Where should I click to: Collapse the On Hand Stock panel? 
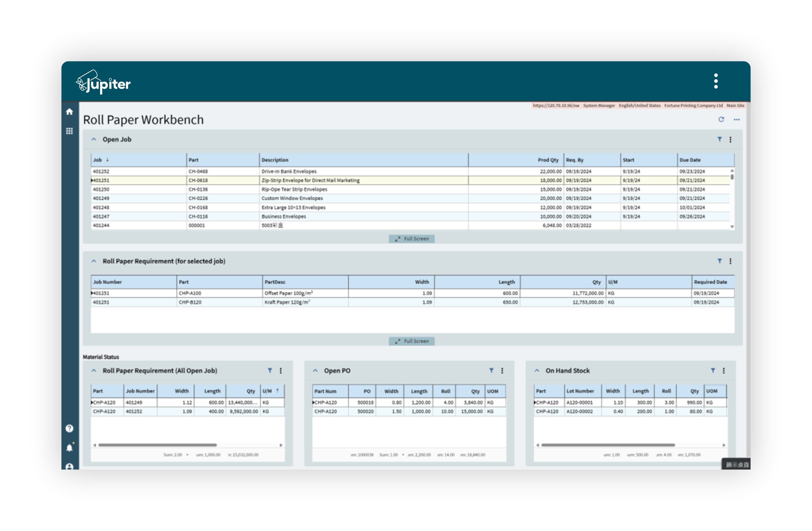pos(537,370)
